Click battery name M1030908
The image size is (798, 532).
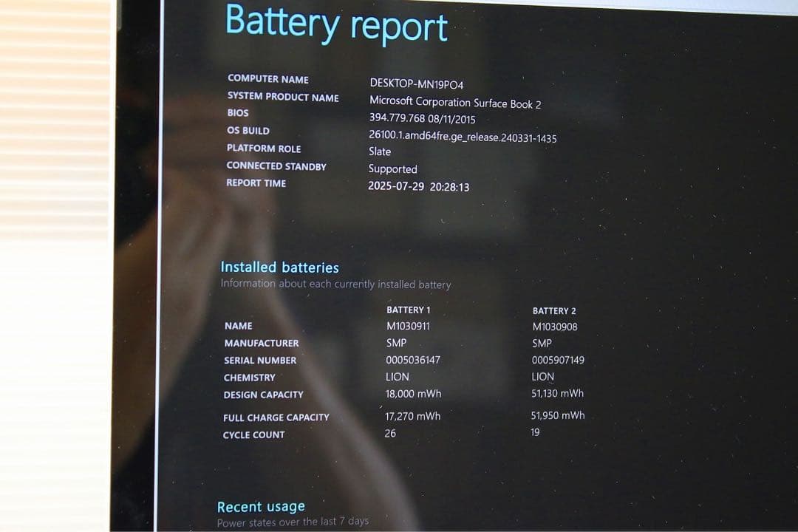click(553, 326)
